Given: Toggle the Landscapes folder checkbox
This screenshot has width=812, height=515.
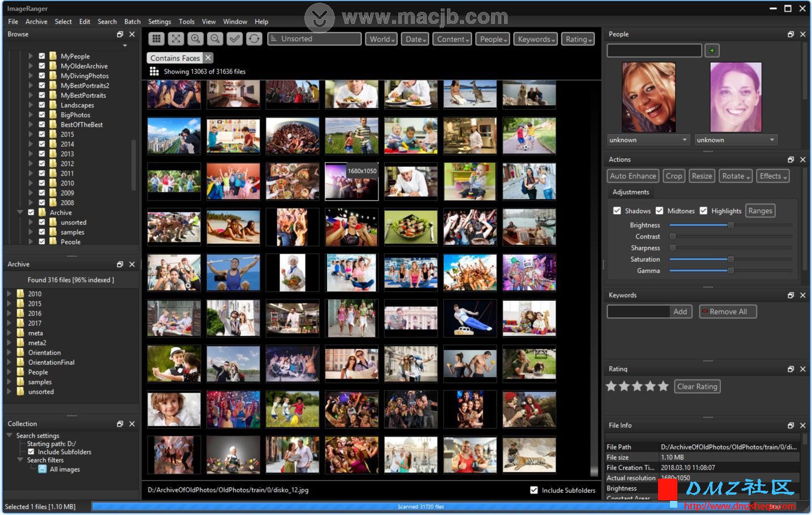Looking at the screenshot, I should tap(42, 105).
